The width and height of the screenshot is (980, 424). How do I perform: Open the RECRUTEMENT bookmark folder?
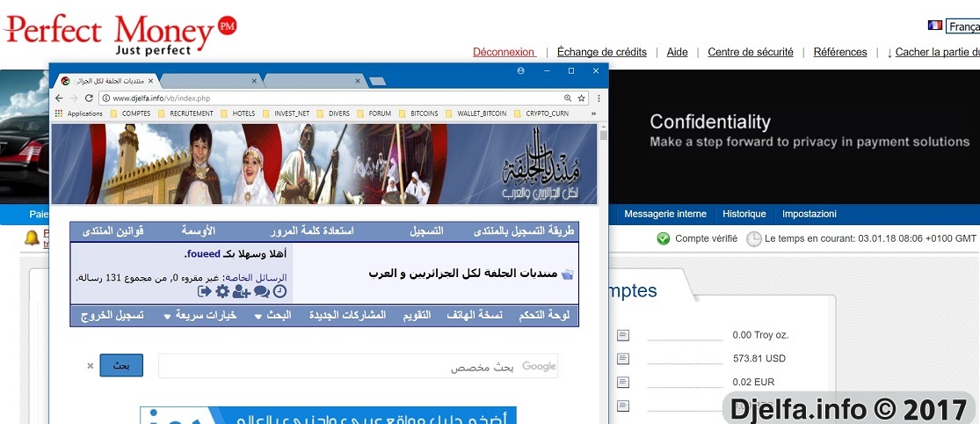point(185,113)
